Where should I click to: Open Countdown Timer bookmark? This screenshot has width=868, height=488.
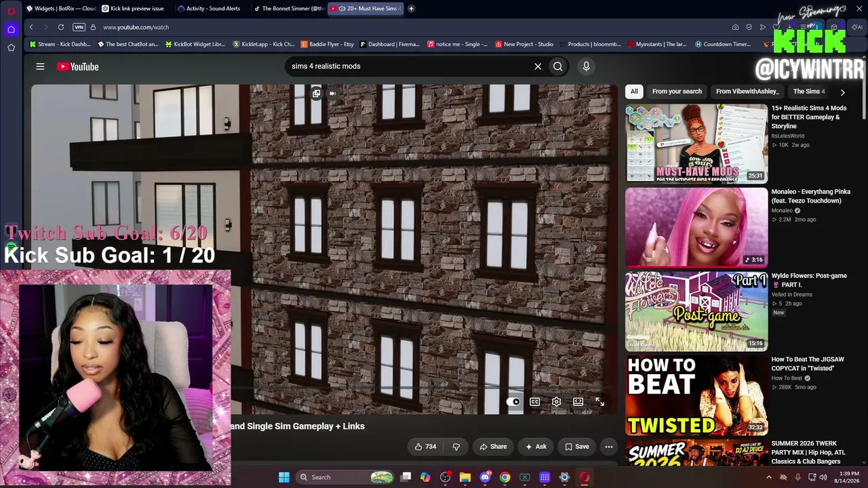[x=723, y=45]
